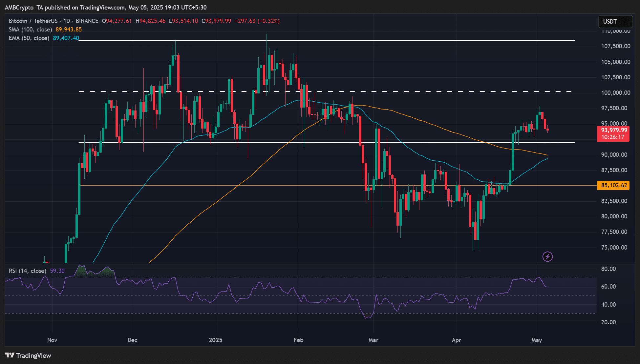Image resolution: width=640 pixels, height=364 pixels.
Task: Click the Apr label on time axis
Action: 456,340
